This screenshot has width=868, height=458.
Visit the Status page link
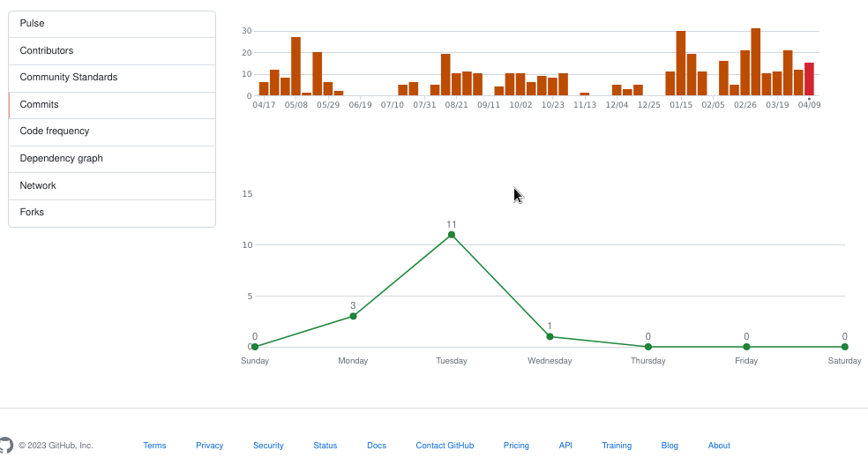tap(325, 446)
